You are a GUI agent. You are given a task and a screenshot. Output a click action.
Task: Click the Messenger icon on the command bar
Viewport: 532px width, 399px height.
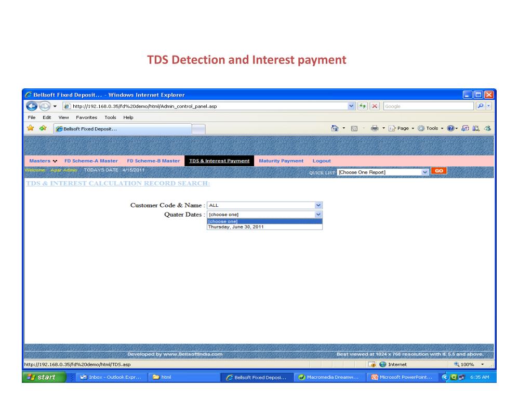487,128
